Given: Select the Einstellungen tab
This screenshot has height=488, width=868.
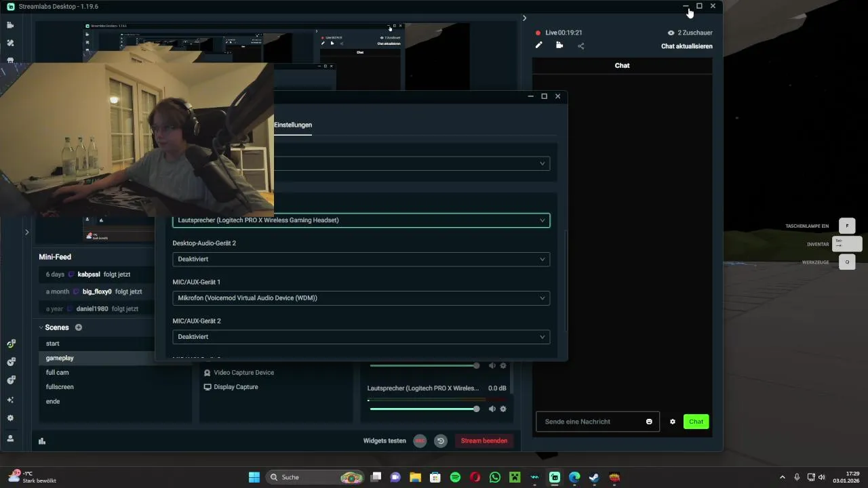Looking at the screenshot, I should [293, 125].
